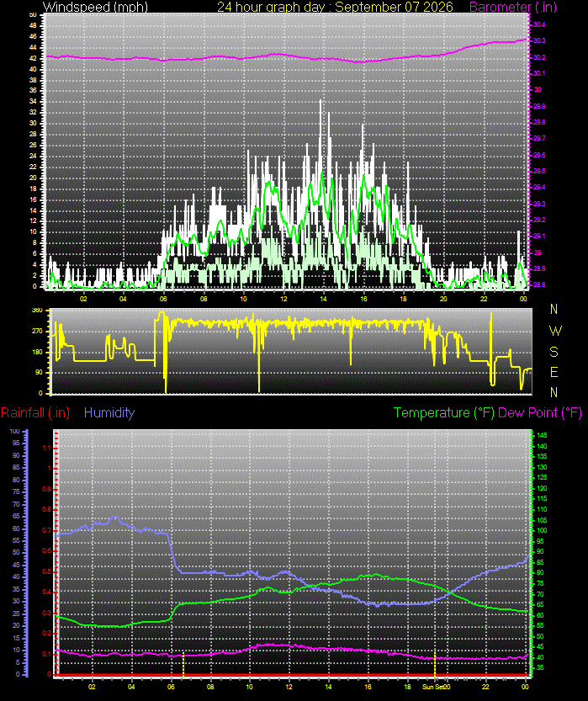This screenshot has height=701, width=588.
Task: Click the '270' tick on wind direction axis
Action: coord(38,332)
